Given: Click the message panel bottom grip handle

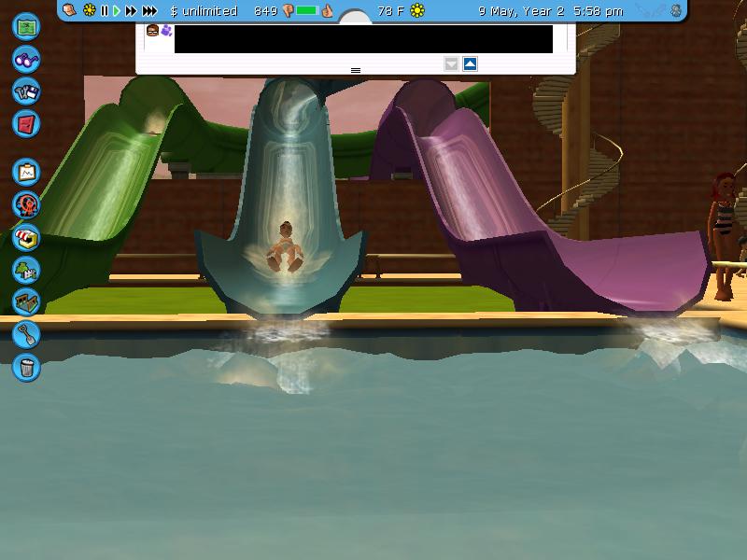Looking at the screenshot, I should pyautogui.click(x=356, y=71).
